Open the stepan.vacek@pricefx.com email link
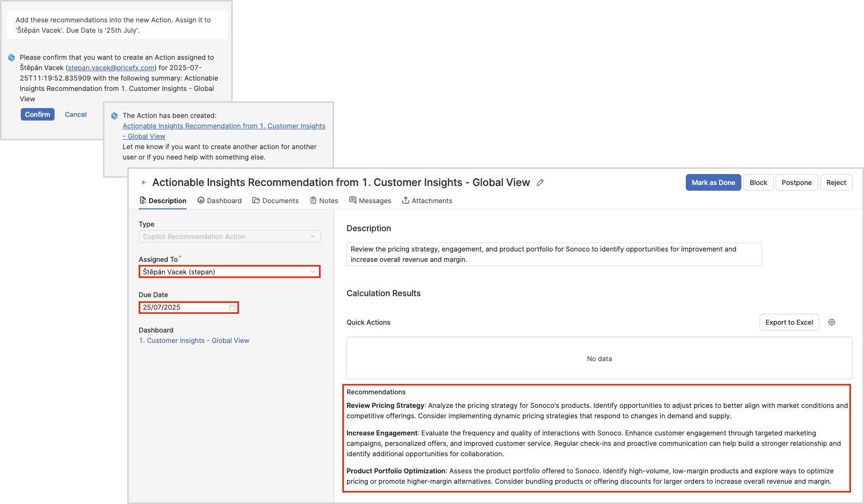The image size is (864, 504). 111,68
